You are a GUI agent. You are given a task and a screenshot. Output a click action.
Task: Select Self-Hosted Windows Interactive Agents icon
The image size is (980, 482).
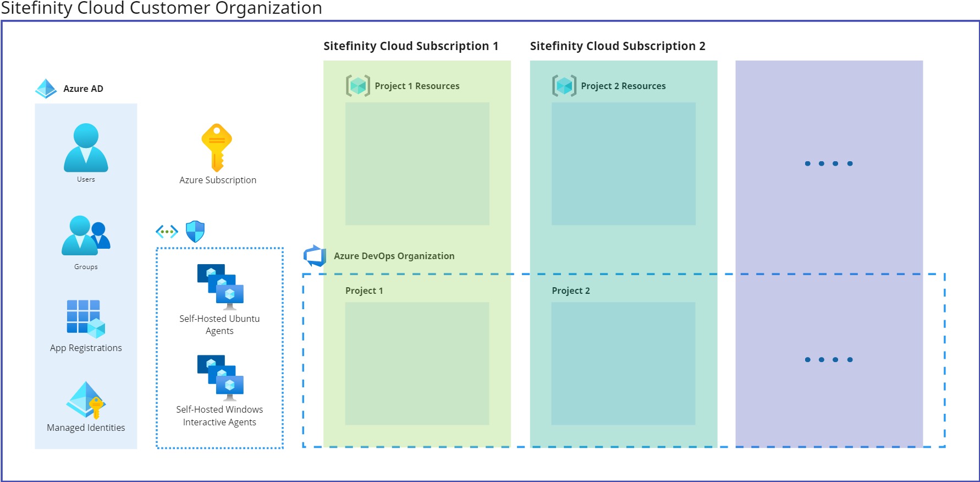[x=220, y=377]
